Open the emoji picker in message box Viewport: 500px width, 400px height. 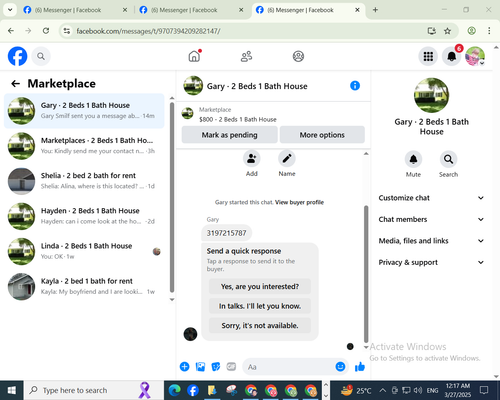click(x=340, y=367)
